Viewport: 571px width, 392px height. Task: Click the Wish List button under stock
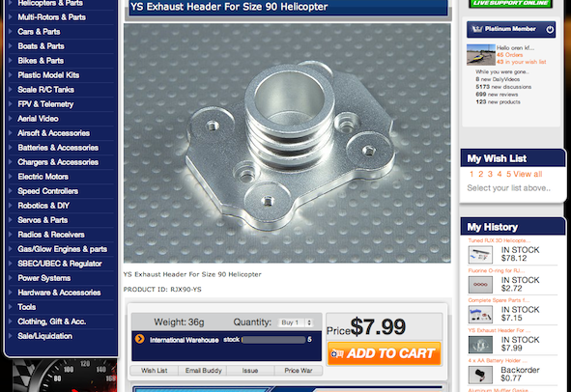(x=155, y=371)
